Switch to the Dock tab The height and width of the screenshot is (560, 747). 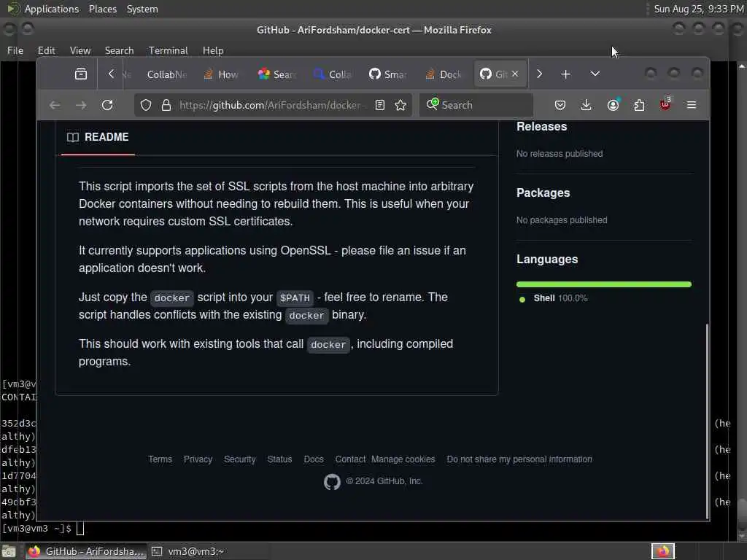tap(444, 74)
